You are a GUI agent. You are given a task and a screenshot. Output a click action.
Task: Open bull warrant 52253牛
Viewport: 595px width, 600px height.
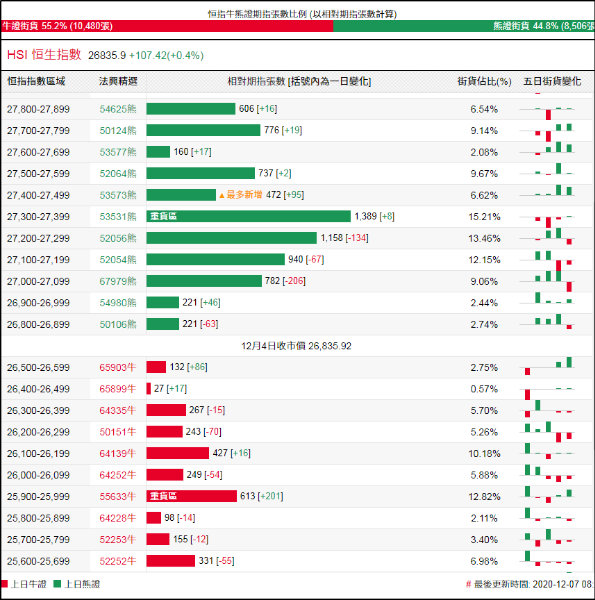tap(117, 540)
